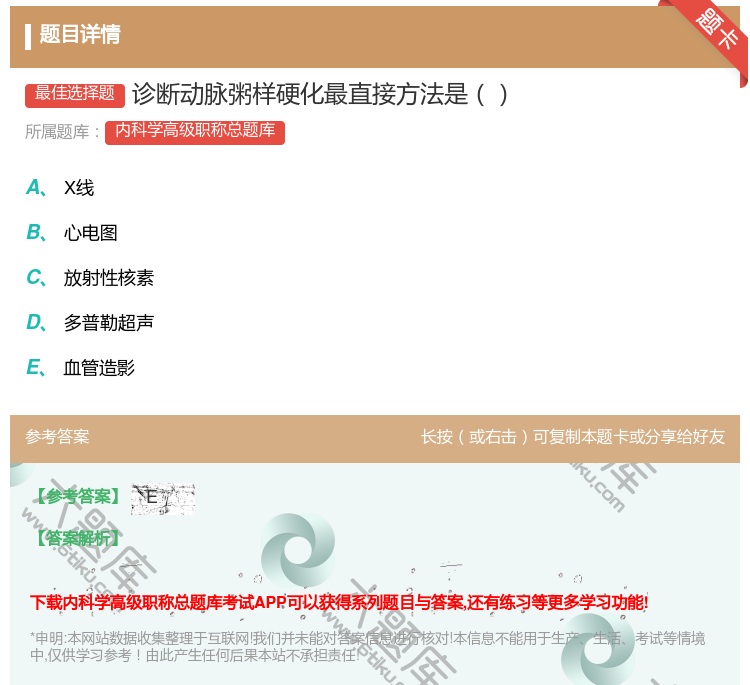This screenshot has width=750, height=685.
Task: Click the 长按（或右击）可复制本题卡 hint text
Action: (x=573, y=437)
